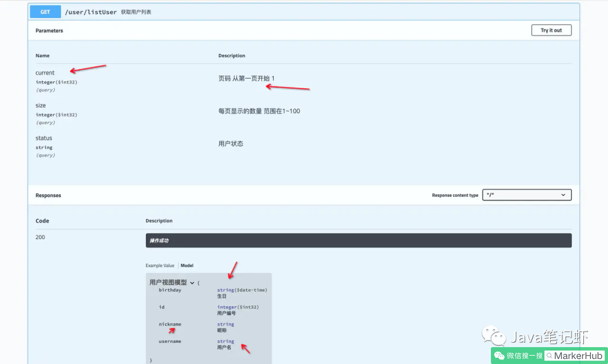Click the blue GET method badge
The width and height of the screenshot is (608, 364).
46,12
